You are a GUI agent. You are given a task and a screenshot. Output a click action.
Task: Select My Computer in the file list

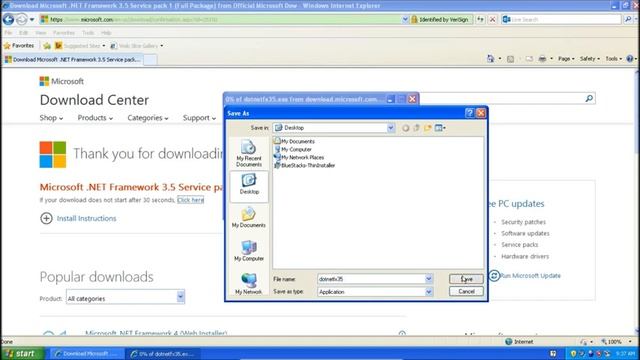click(293, 149)
